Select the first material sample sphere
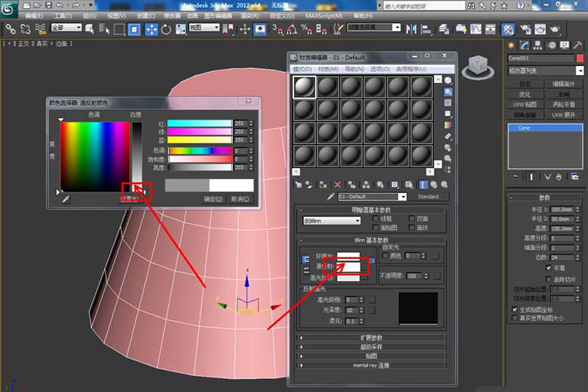Screen dimensions: 588x392 pyautogui.click(x=304, y=87)
